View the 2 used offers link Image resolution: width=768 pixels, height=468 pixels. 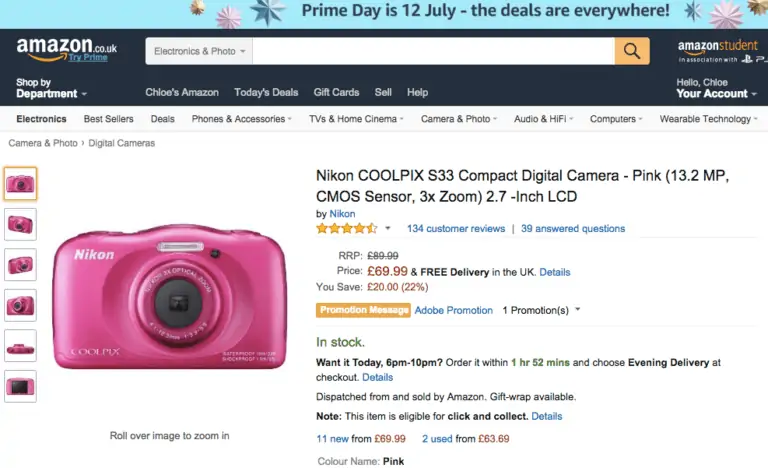pos(437,439)
